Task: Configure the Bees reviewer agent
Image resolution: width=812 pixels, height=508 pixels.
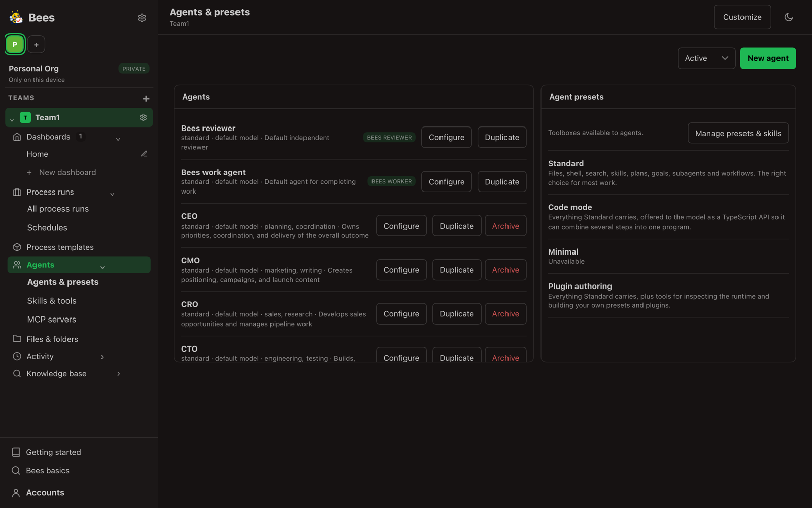Action: click(x=447, y=137)
